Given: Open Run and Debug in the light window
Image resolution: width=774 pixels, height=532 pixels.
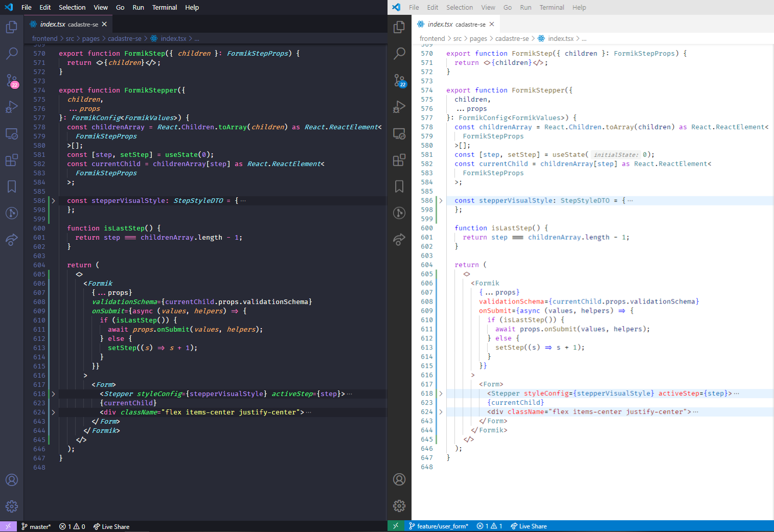Looking at the screenshot, I should pyautogui.click(x=399, y=107).
